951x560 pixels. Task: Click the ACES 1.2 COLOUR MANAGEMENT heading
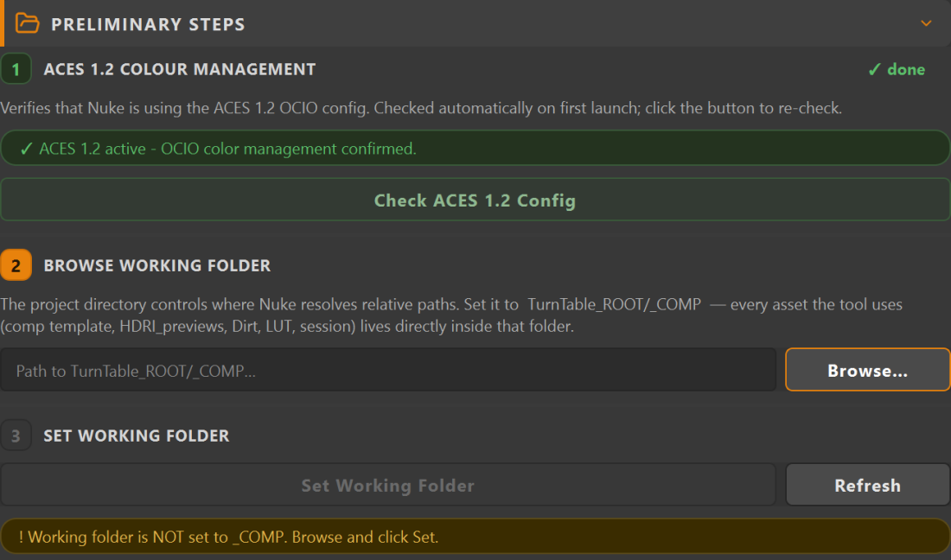tap(180, 69)
